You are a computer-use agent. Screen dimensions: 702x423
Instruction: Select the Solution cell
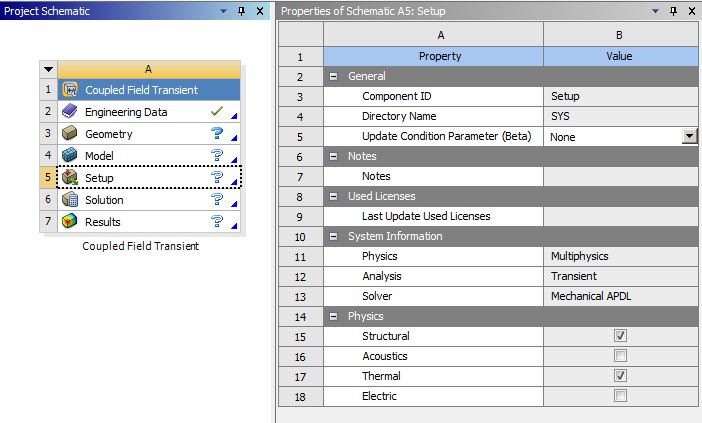tap(149, 199)
